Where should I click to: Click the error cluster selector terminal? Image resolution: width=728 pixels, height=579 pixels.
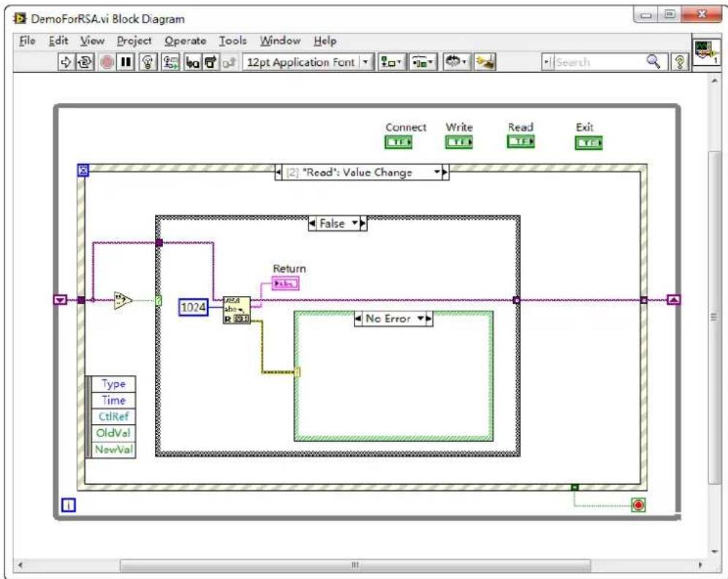[297, 372]
